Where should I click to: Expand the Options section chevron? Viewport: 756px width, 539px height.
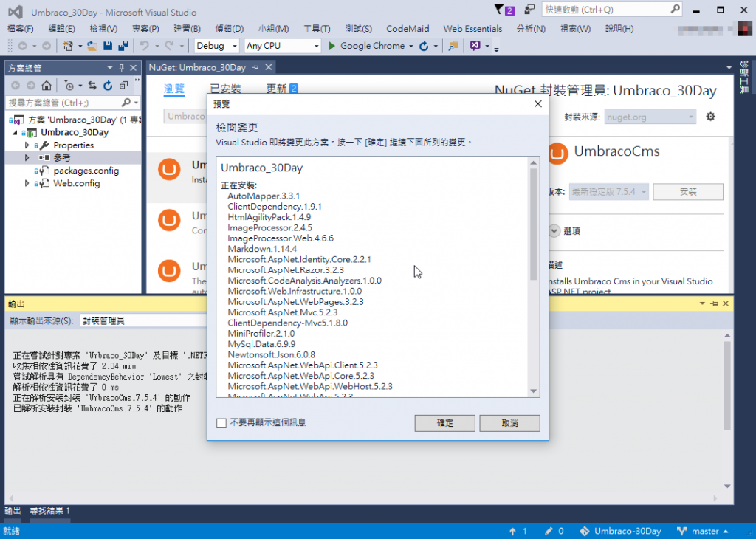coord(554,231)
